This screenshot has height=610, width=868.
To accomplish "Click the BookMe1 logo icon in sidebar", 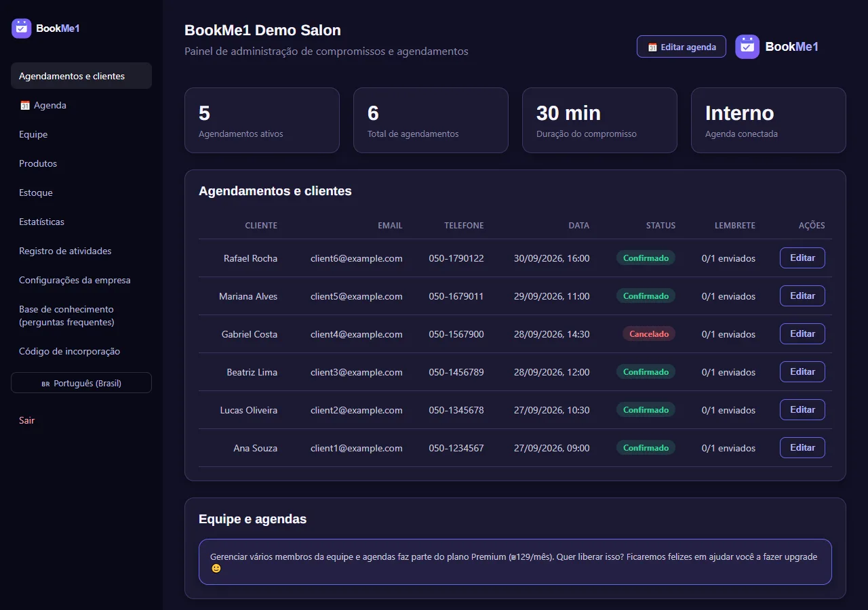I will click(22, 28).
